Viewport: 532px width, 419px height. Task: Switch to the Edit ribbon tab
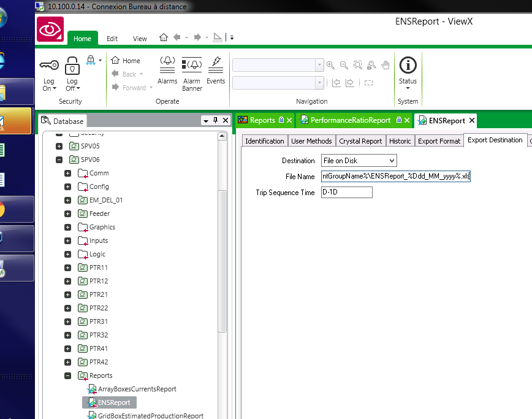click(x=112, y=39)
